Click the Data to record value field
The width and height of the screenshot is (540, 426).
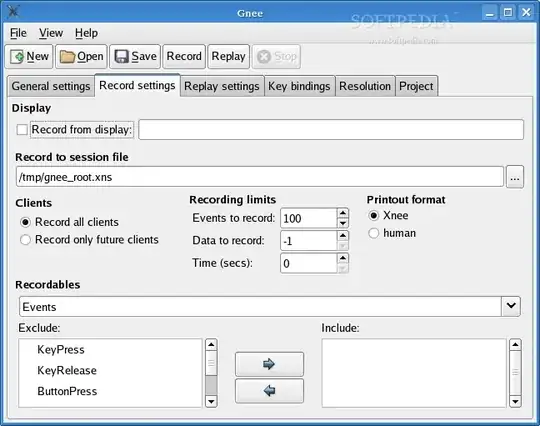(x=308, y=241)
